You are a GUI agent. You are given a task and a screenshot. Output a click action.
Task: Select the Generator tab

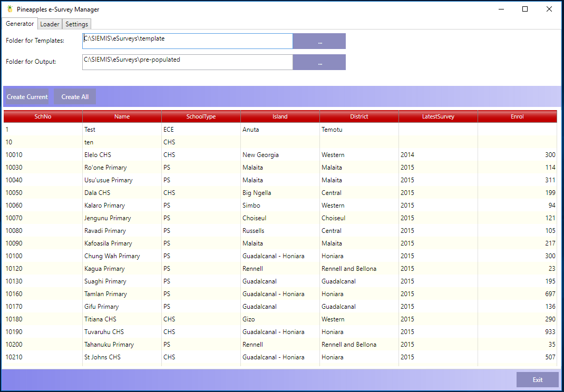20,24
